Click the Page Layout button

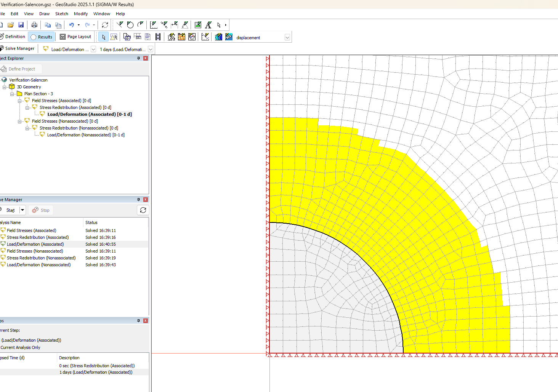point(75,37)
